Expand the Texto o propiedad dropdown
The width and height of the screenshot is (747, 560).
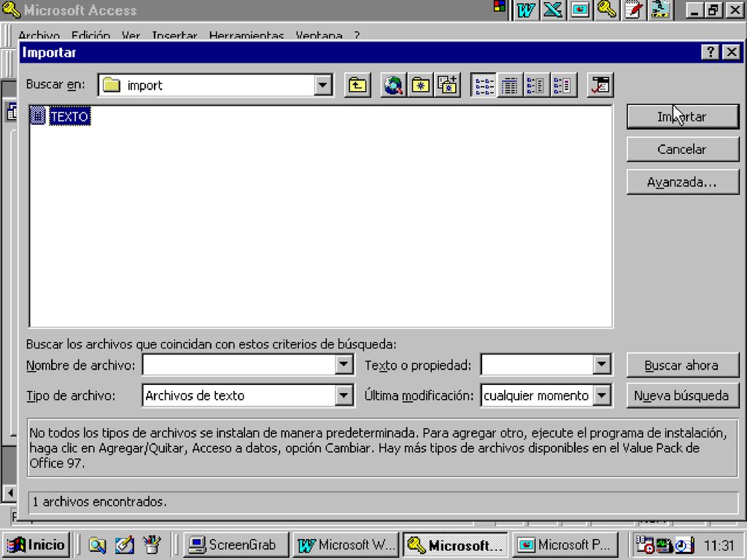602,365
